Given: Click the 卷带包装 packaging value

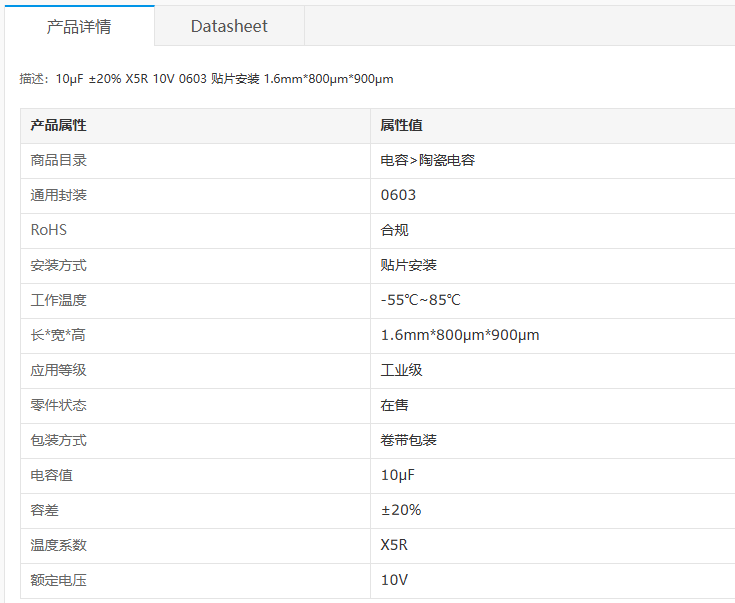Looking at the screenshot, I should (x=408, y=440).
